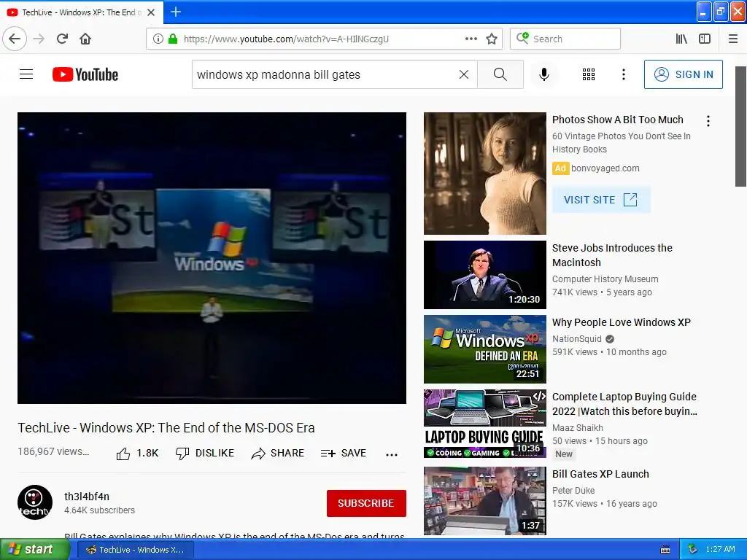747x560 pixels.
Task: Click Bill Gates XP Launch title
Action: click(600, 474)
